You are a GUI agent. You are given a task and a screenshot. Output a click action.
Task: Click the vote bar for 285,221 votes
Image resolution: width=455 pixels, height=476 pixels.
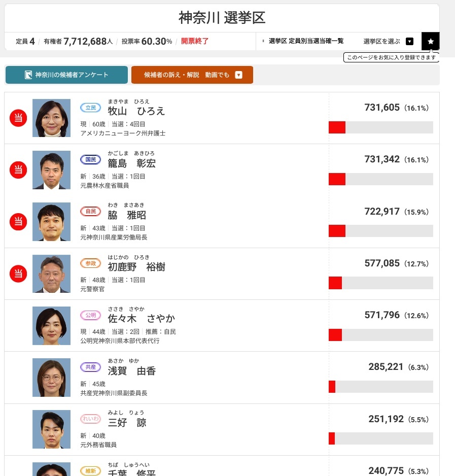tap(380, 387)
